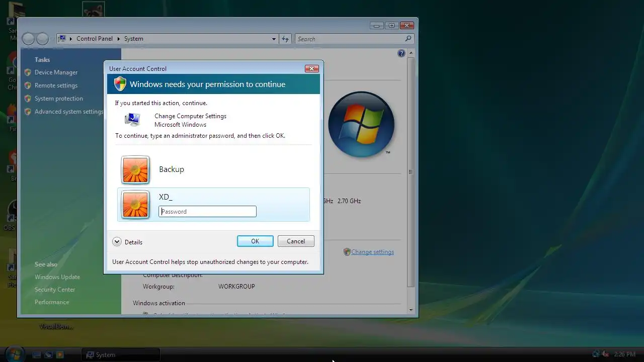Screen dimensions: 644x362
Task: Open Windows Update under See also
Action: pos(57,277)
